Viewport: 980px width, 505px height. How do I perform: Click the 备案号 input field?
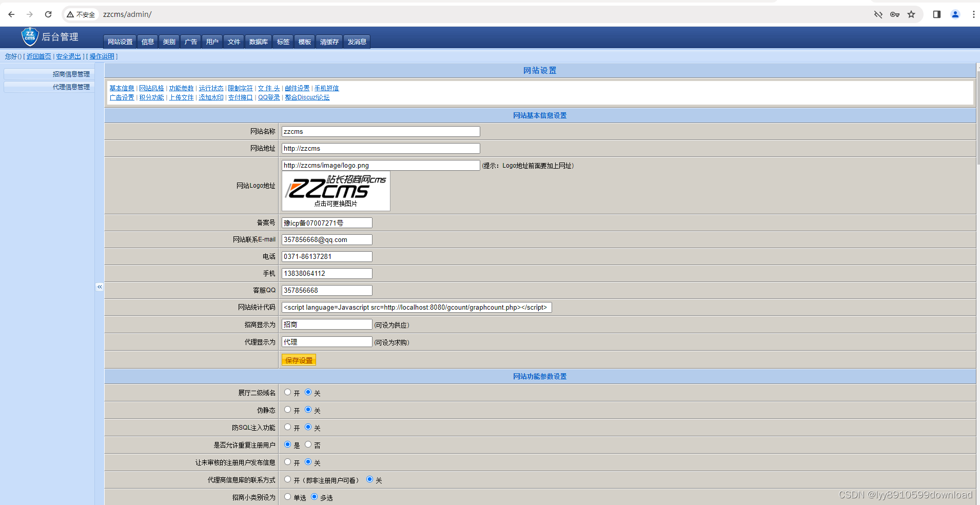tap(327, 223)
